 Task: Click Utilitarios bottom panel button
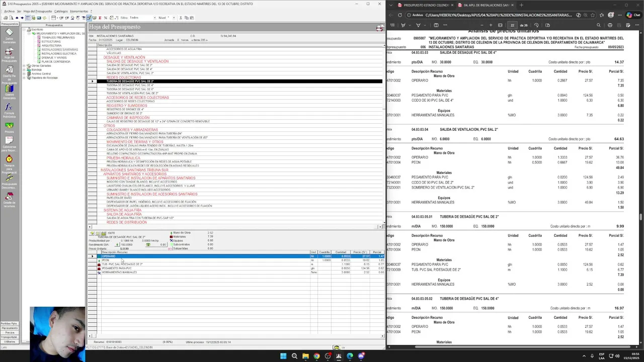[9, 342]
